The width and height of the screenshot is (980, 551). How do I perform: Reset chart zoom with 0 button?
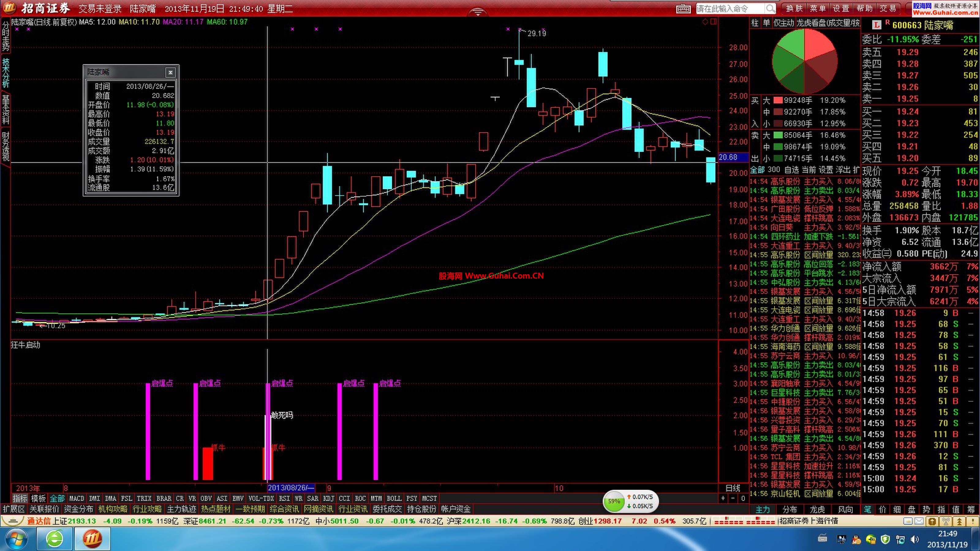[x=743, y=498]
